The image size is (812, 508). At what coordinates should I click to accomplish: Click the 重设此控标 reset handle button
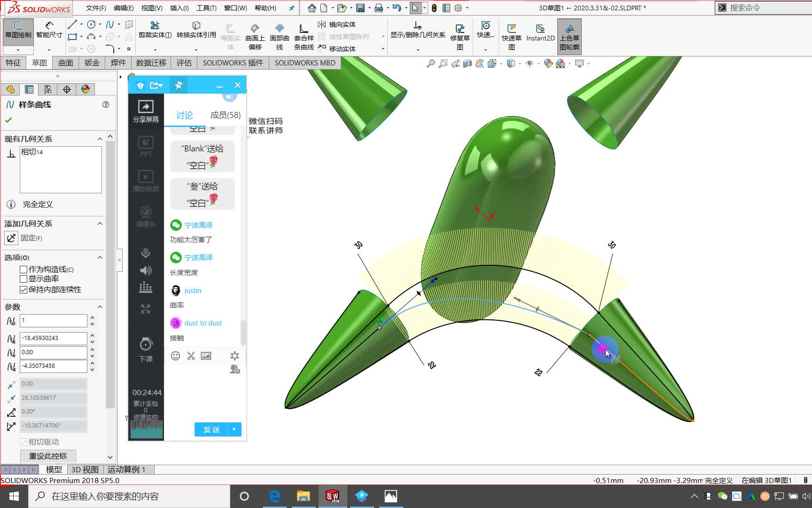[x=48, y=456]
